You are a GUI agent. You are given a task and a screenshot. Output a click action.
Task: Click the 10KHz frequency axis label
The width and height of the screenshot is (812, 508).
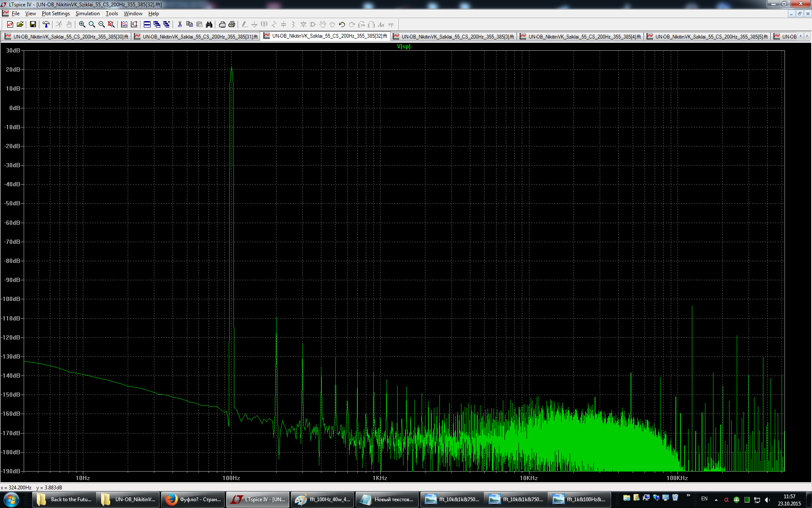tap(529, 478)
